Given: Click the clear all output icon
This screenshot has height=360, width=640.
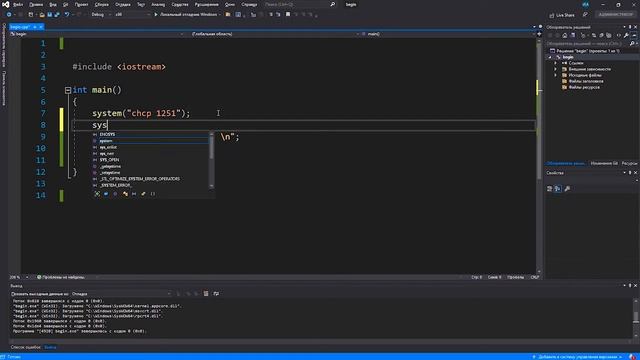Looking at the screenshot, I should [x=206, y=294].
